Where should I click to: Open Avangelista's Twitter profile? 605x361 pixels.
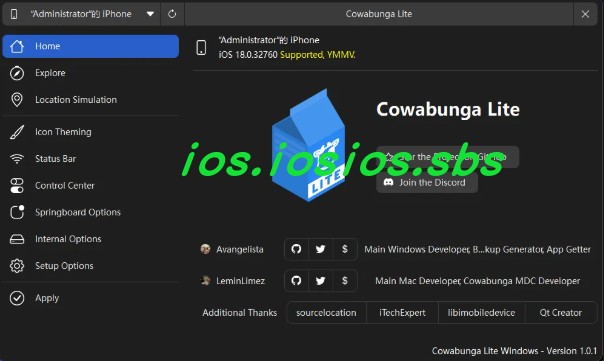tap(320, 249)
